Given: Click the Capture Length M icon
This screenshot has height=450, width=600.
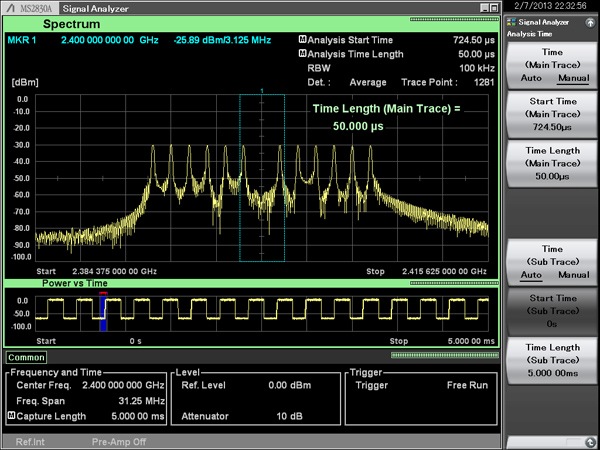Looking at the screenshot, I should point(11,416).
